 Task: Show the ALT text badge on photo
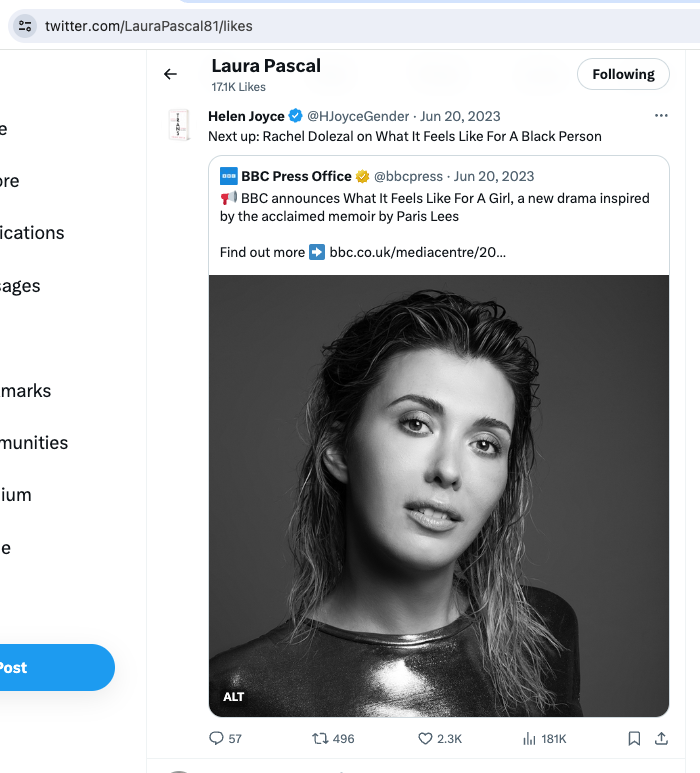234,697
